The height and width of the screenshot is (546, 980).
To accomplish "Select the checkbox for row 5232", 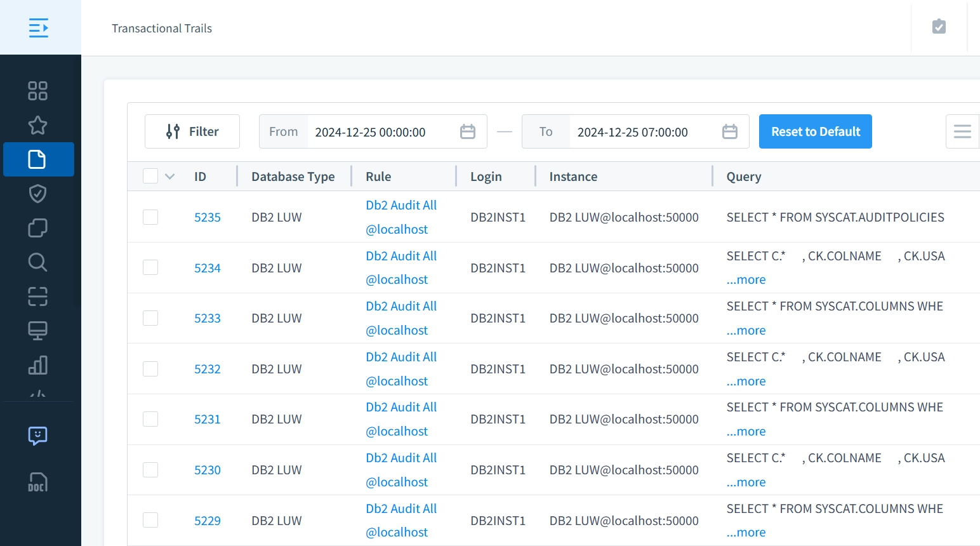I will (150, 369).
